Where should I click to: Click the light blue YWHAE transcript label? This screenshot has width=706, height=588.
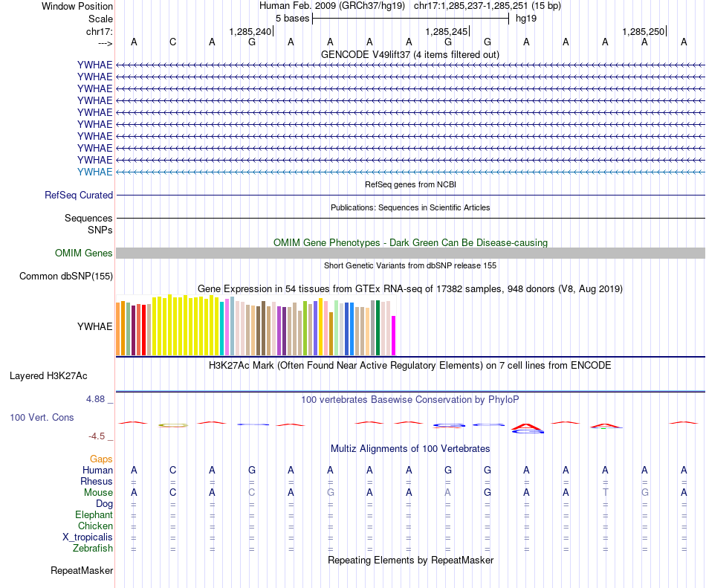click(x=94, y=172)
